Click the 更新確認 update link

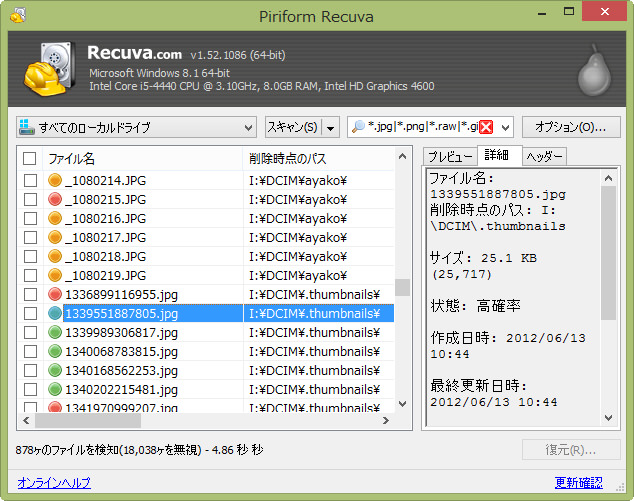(x=579, y=482)
